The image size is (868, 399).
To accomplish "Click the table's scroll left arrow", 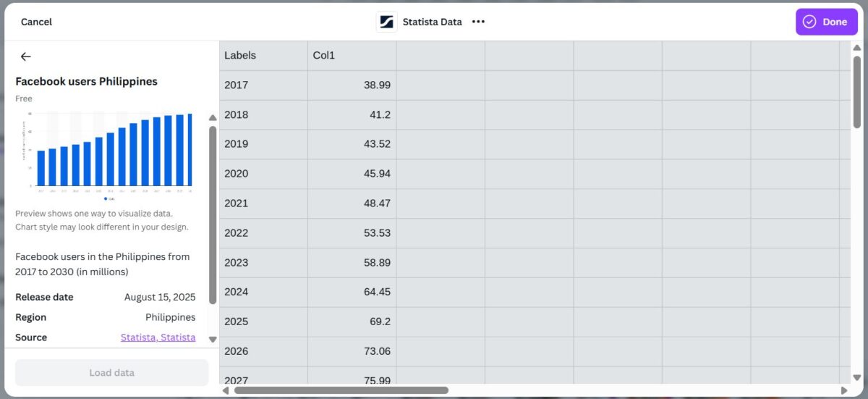I will pyautogui.click(x=226, y=390).
